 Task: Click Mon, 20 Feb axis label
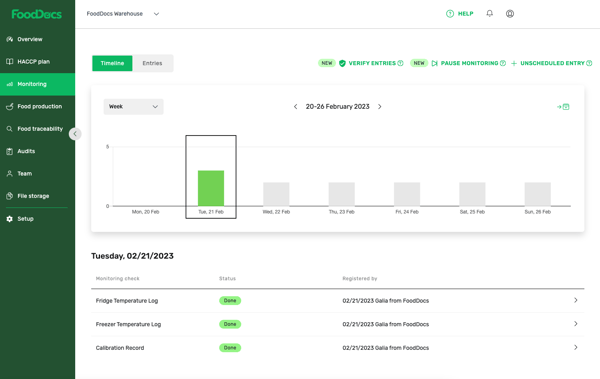[x=145, y=212]
